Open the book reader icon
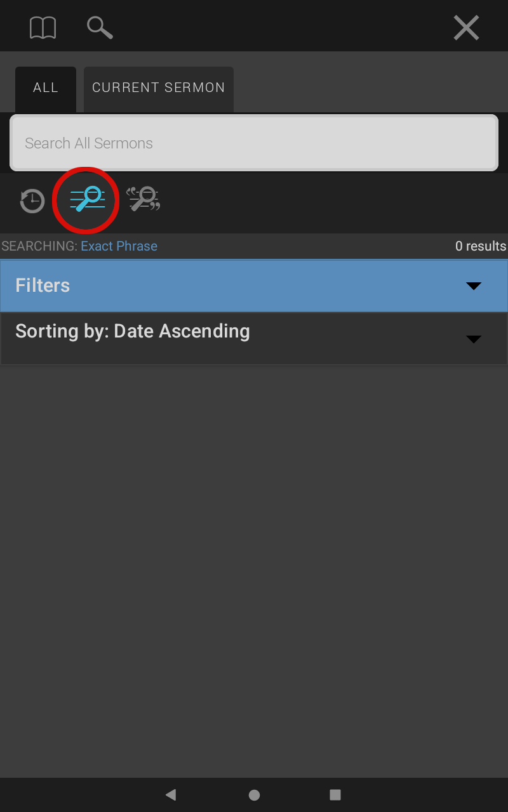The width and height of the screenshot is (508, 812). click(x=43, y=28)
